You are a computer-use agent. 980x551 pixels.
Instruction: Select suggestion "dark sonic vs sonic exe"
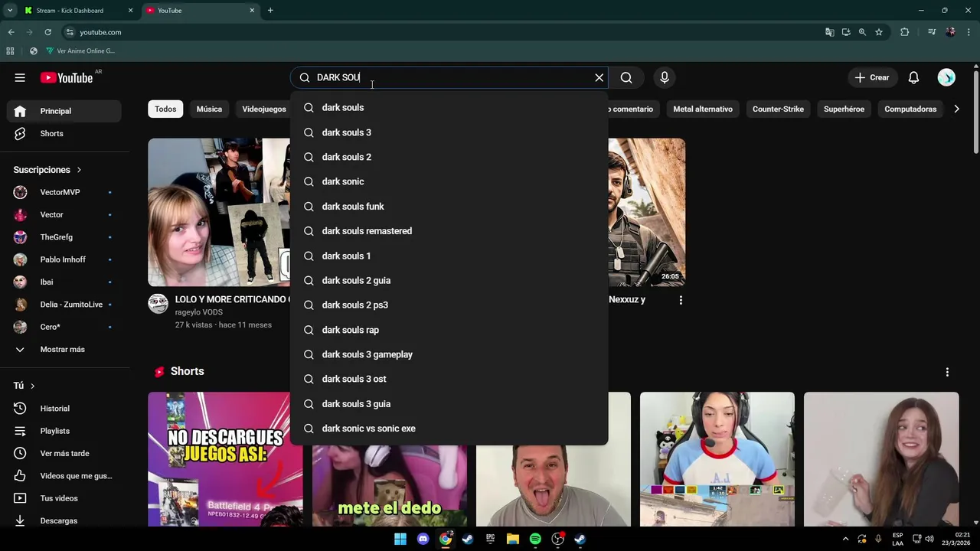click(x=449, y=429)
